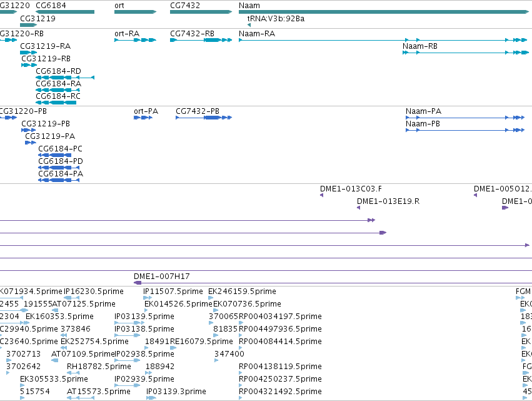
Task: Select the IP03139.3prime EST marker
Action: tap(151, 398)
